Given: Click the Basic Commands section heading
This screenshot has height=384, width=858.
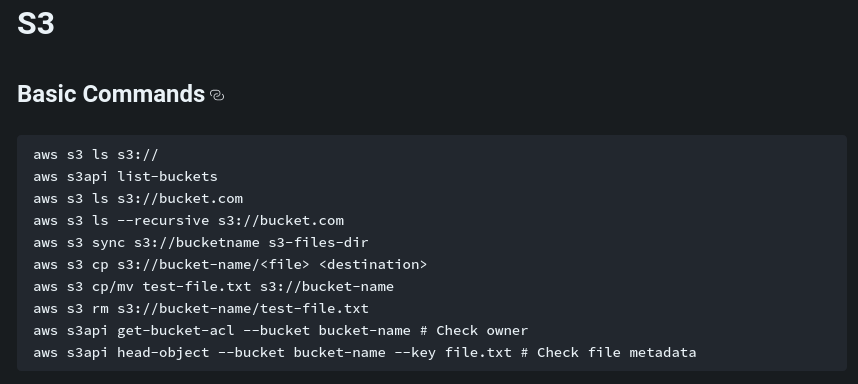Looking at the screenshot, I should [111, 94].
